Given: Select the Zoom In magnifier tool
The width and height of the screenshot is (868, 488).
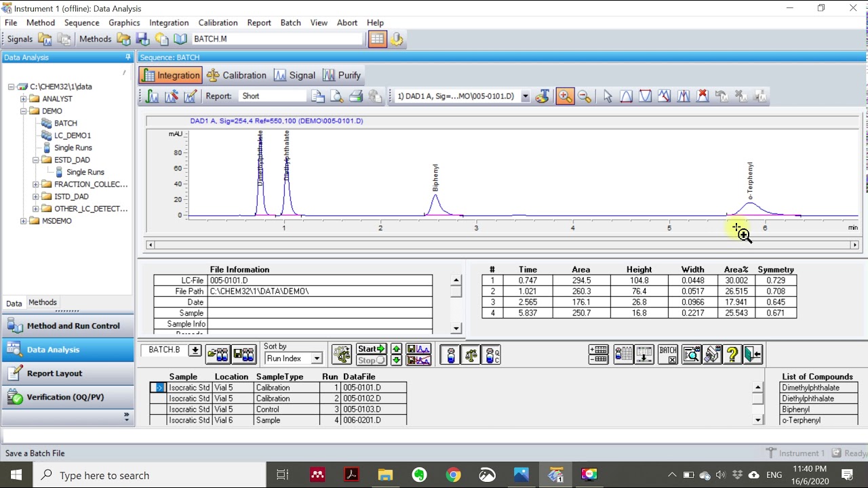Looking at the screenshot, I should click(x=565, y=96).
